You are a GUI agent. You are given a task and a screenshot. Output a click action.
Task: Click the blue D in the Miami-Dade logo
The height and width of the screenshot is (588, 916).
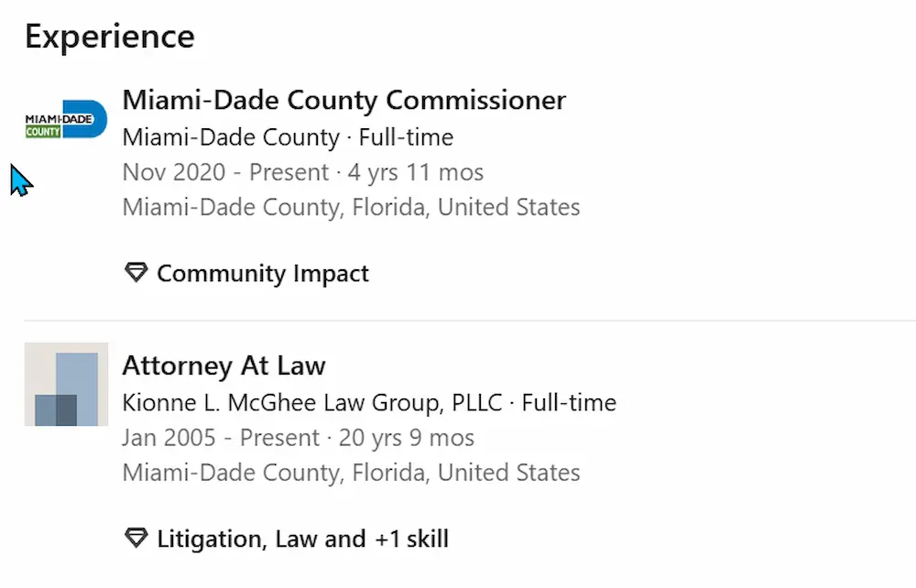pos(87,115)
